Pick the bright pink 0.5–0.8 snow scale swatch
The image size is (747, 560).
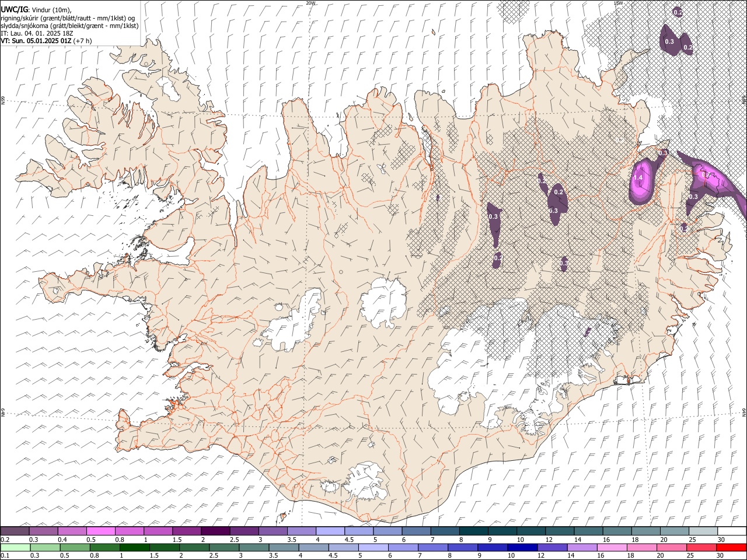pyautogui.click(x=101, y=531)
